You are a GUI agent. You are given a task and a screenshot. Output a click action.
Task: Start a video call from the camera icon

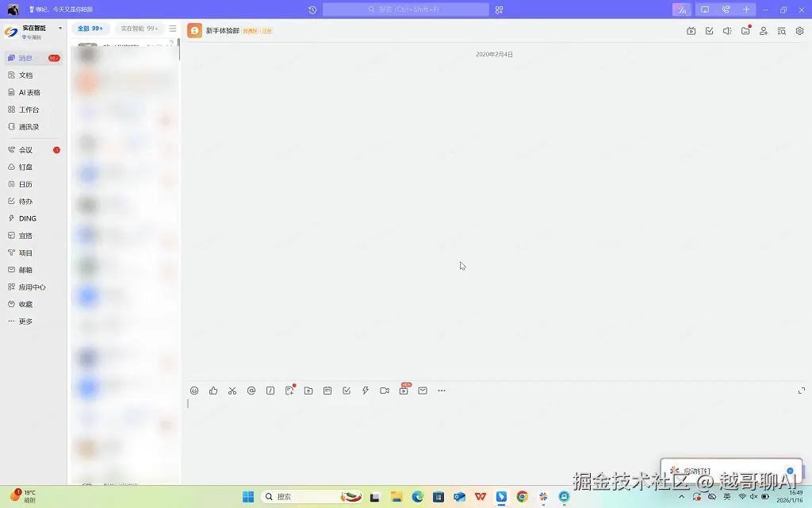pos(385,390)
